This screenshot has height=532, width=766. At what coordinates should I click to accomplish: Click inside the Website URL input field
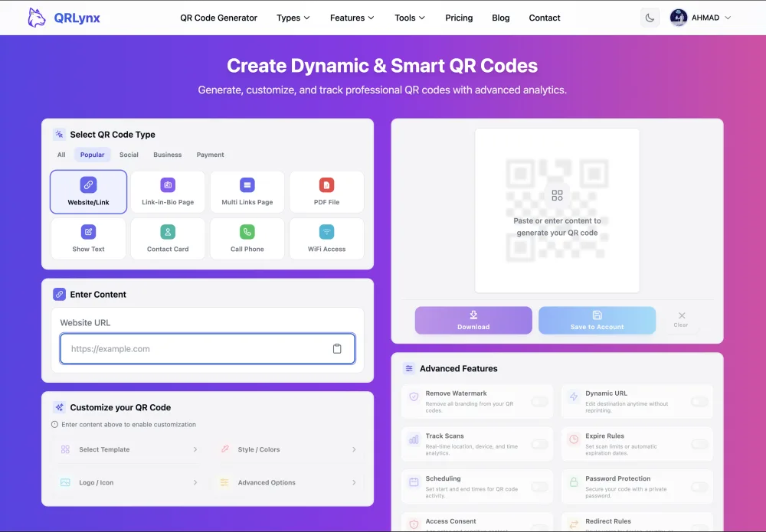[x=199, y=348]
